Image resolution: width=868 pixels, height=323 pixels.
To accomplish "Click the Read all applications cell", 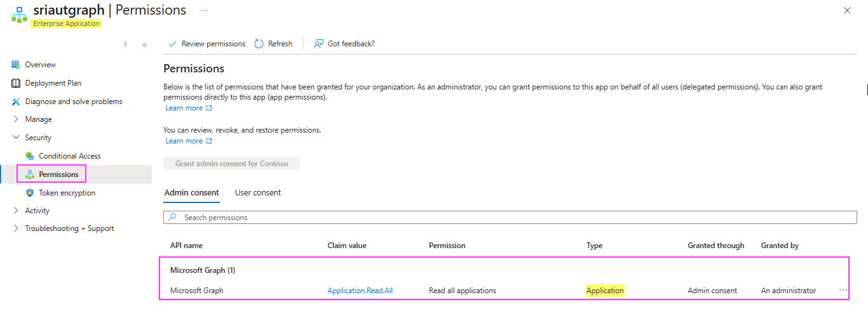I will click(x=463, y=291).
